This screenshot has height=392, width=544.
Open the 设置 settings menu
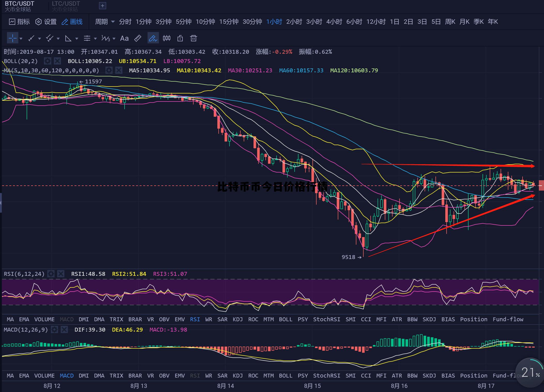click(x=46, y=22)
